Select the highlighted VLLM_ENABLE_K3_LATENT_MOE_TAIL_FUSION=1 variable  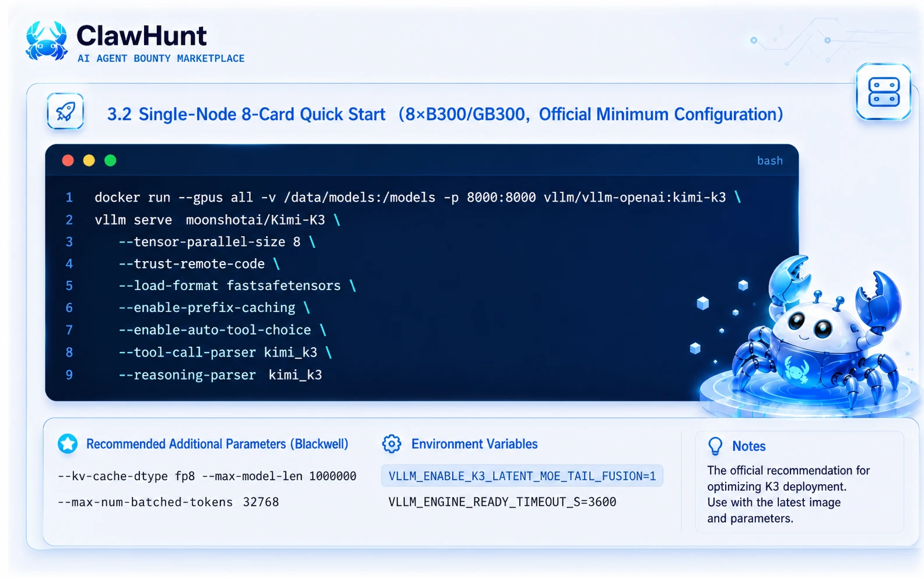tap(522, 476)
